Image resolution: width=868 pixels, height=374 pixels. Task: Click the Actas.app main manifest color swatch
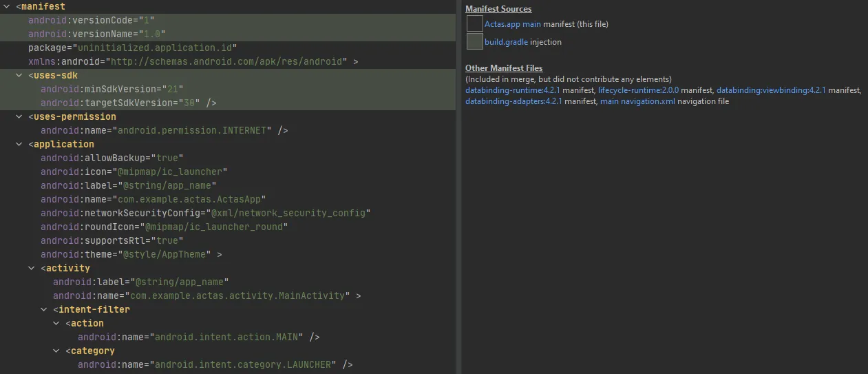(475, 24)
